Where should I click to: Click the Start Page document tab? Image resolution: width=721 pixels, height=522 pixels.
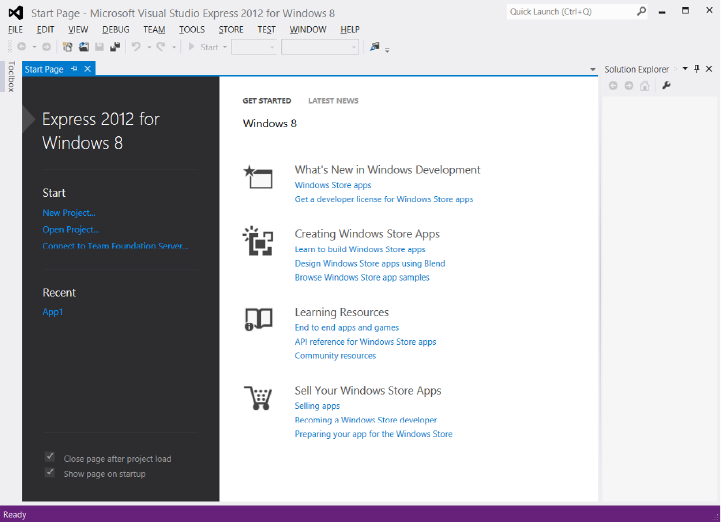pyautogui.click(x=44, y=69)
